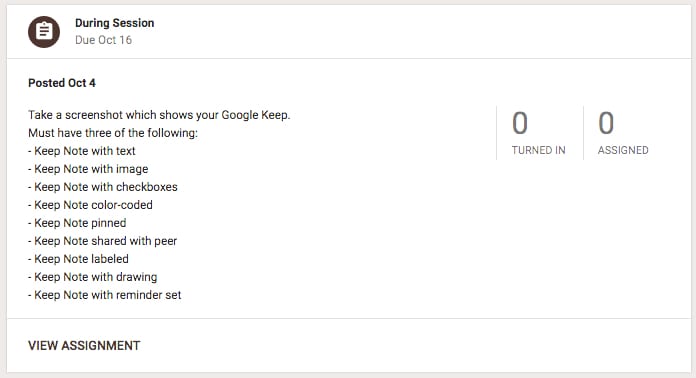Click 'Keep Note color-coded' line
The height and width of the screenshot is (378, 696).
91,205
